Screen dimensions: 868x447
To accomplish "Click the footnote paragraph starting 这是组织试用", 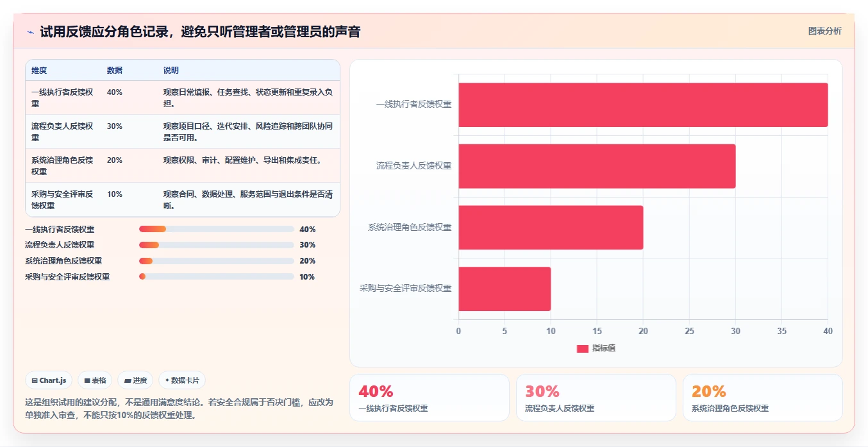I will (x=179, y=409).
